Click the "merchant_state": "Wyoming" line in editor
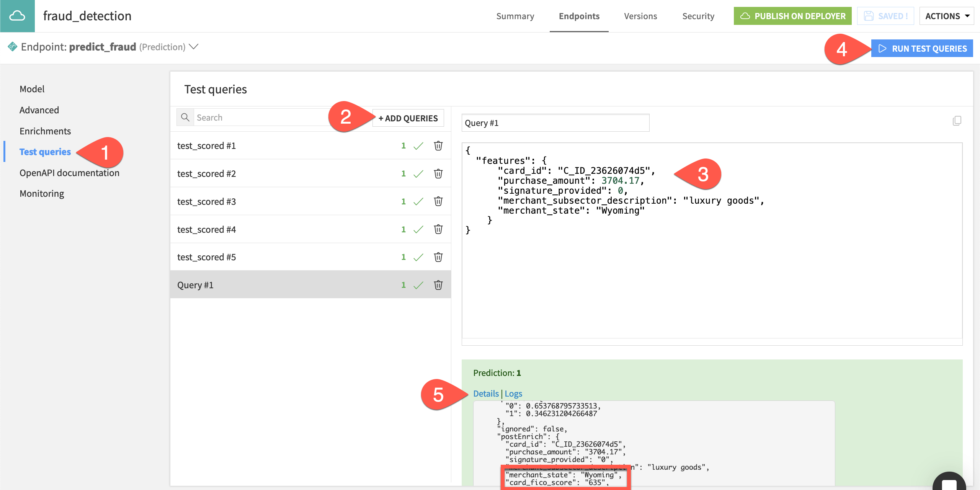 [571, 210]
